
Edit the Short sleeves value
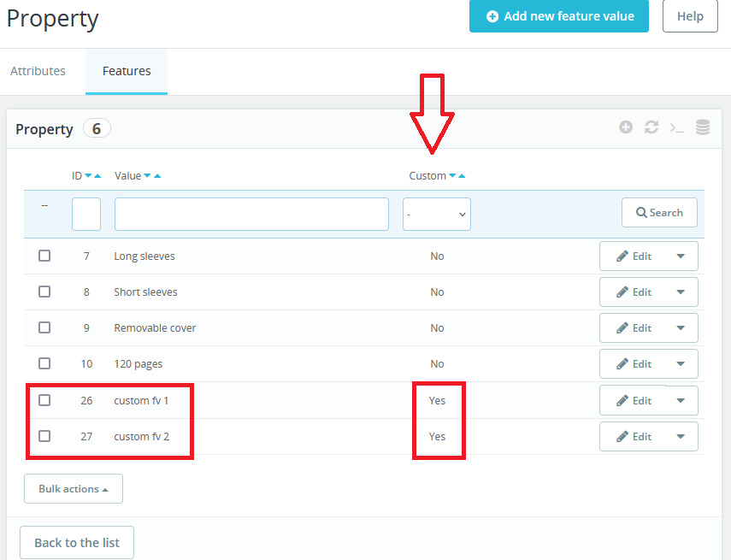click(634, 292)
